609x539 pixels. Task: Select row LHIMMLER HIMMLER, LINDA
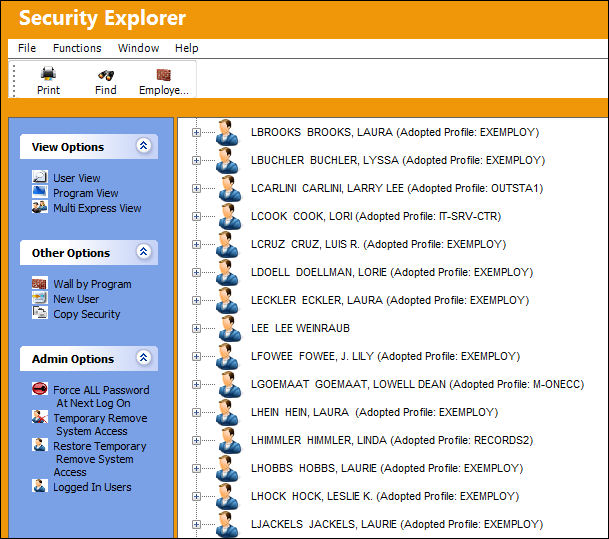point(392,440)
